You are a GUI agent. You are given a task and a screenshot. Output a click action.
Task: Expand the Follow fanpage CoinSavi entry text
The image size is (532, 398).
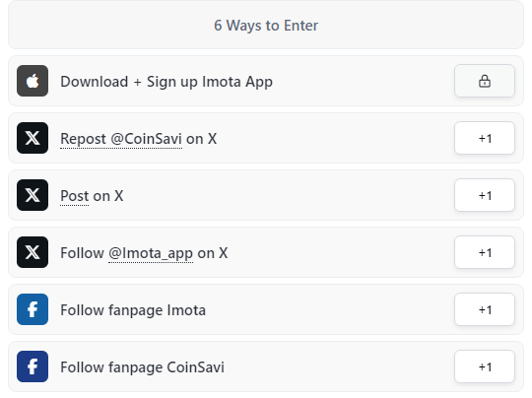[143, 367]
